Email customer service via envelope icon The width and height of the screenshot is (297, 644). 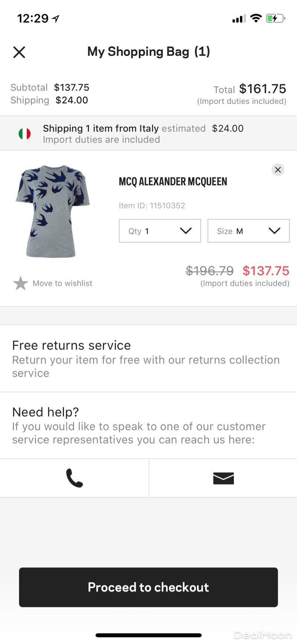pyautogui.click(x=223, y=478)
